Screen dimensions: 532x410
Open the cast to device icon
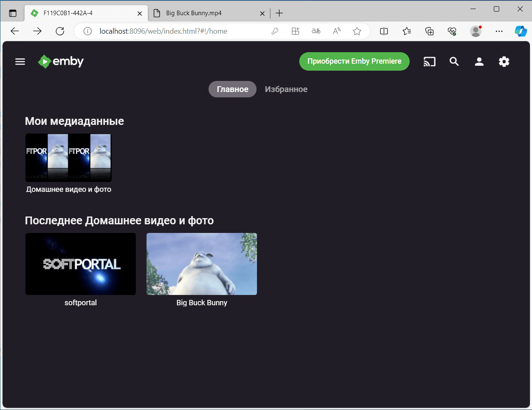(x=429, y=62)
